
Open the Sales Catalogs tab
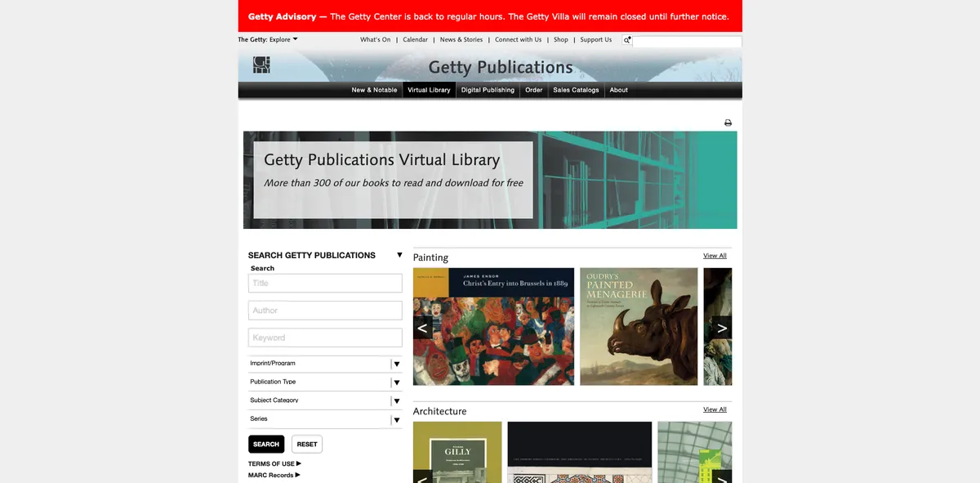click(x=576, y=90)
